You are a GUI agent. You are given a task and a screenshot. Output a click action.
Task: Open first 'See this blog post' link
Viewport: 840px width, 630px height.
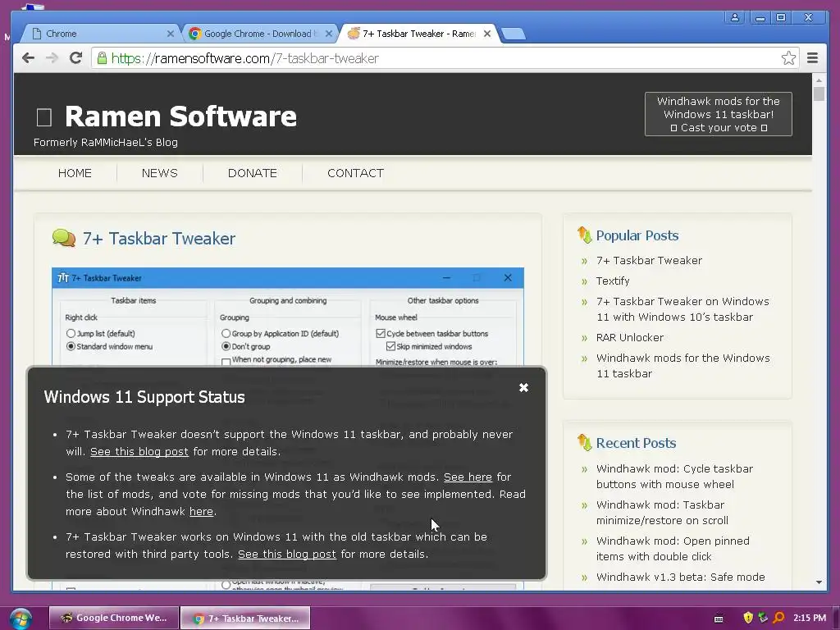point(139,452)
